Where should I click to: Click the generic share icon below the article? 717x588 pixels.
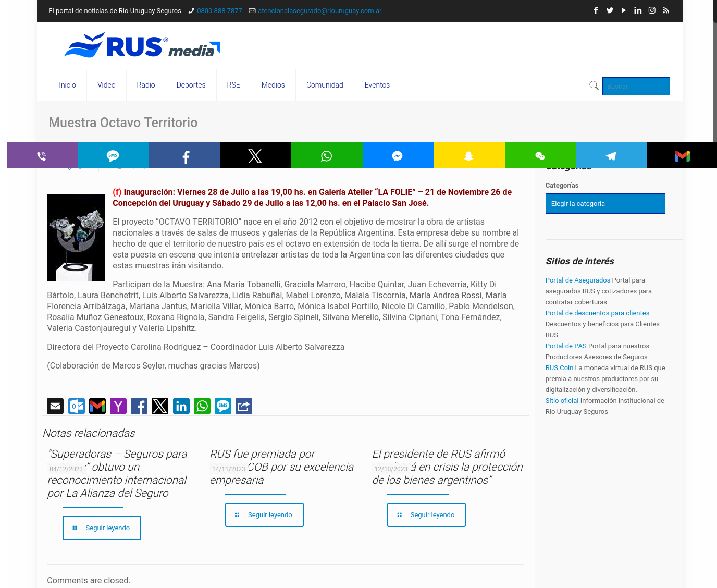click(x=244, y=406)
